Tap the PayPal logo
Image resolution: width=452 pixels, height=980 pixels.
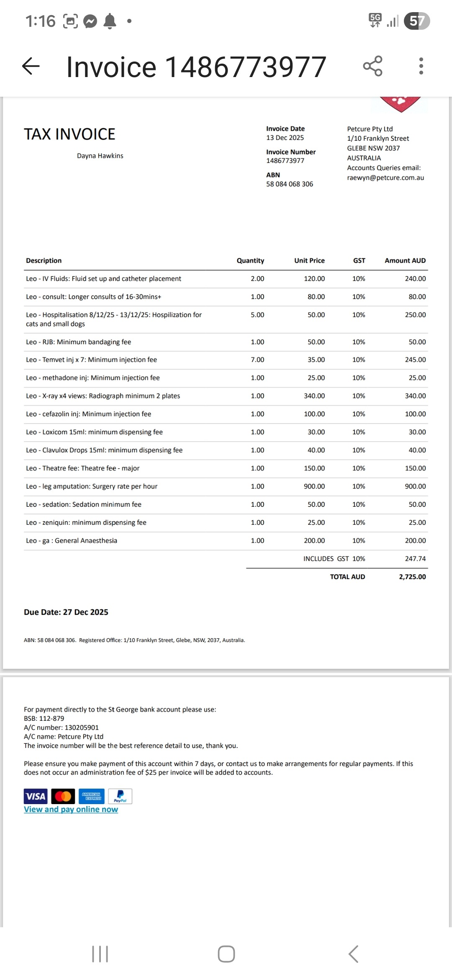[x=120, y=796]
